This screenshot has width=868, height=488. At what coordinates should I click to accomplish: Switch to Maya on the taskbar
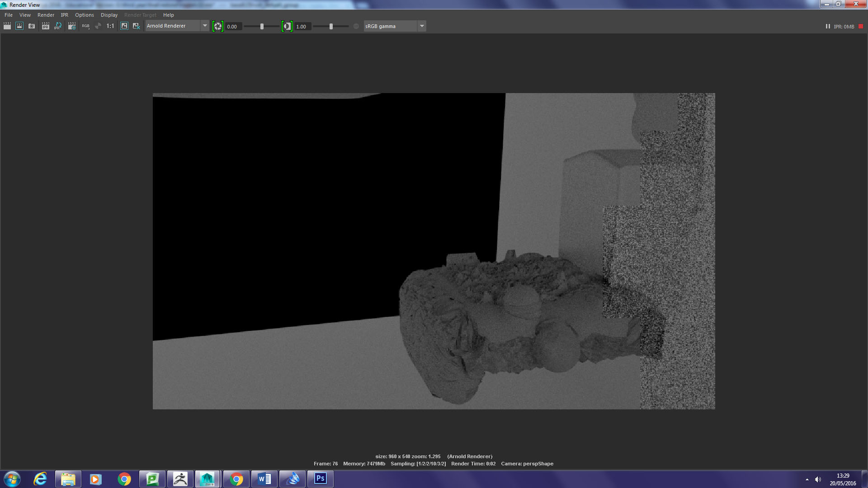click(208, 479)
